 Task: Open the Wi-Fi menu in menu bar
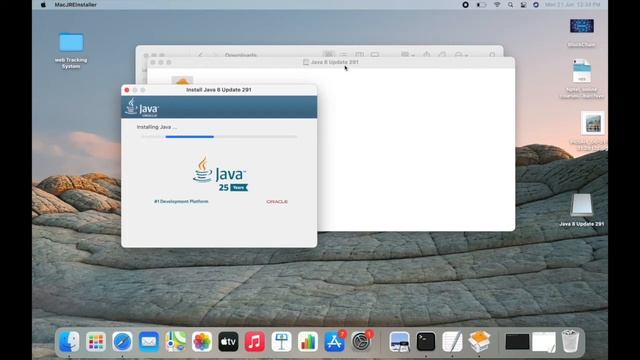click(x=497, y=5)
